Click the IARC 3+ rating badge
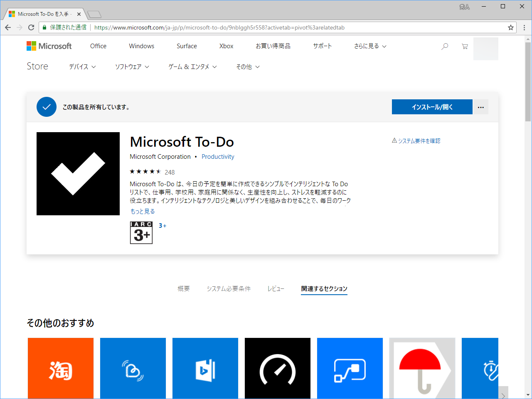 [141, 233]
